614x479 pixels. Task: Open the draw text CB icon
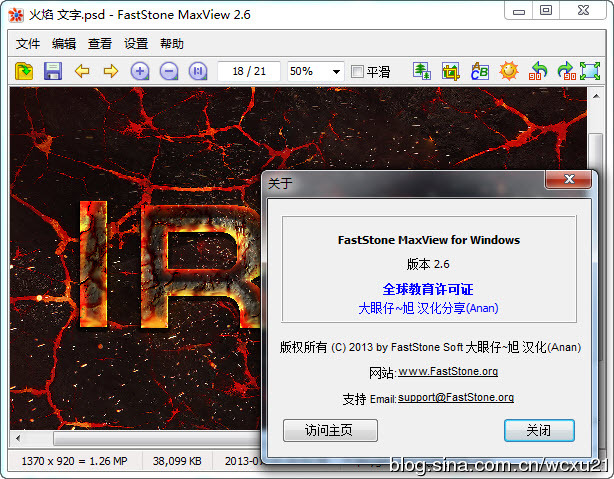pos(480,71)
